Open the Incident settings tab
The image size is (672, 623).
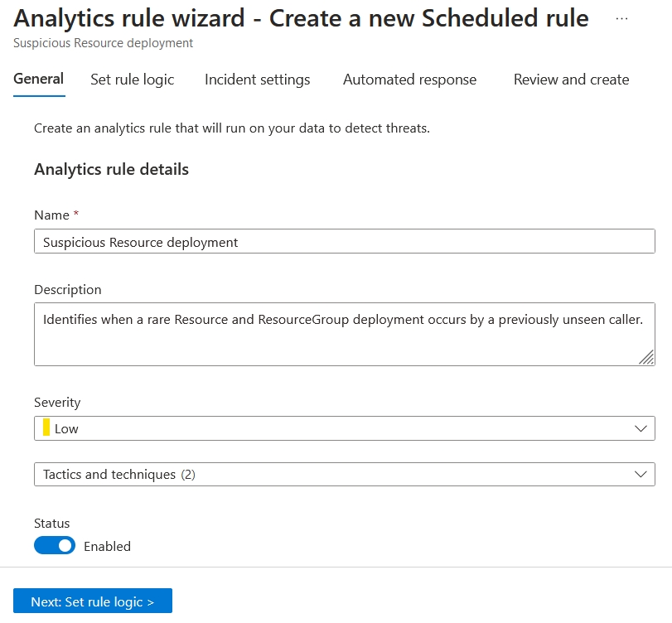[x=256, y=80]
